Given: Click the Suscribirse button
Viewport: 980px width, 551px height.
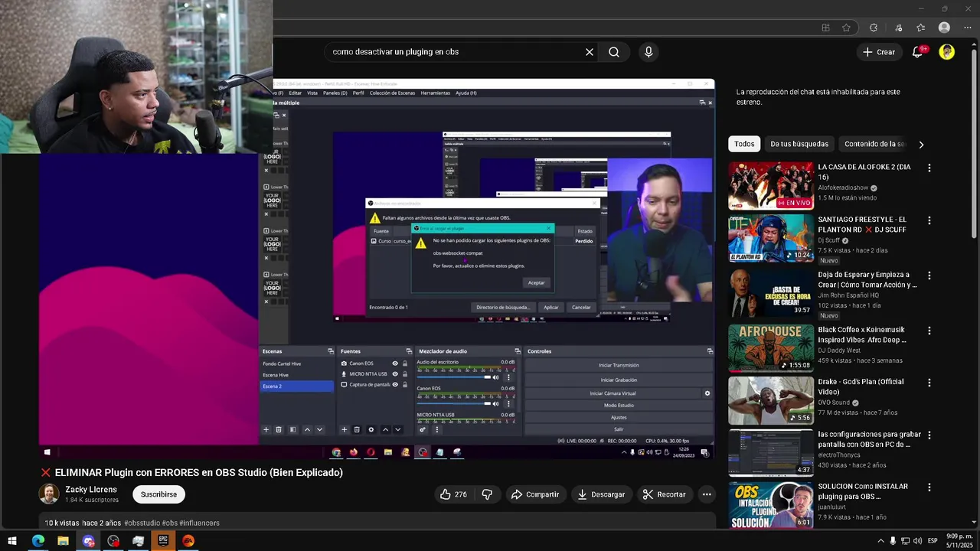Looking at the screenshot, I should 159,494.
